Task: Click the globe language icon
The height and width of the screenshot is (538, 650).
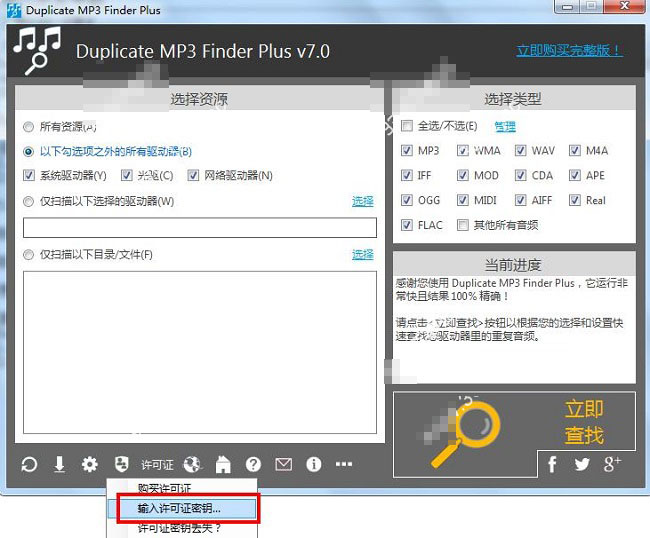Action: (x=192, y=464)
